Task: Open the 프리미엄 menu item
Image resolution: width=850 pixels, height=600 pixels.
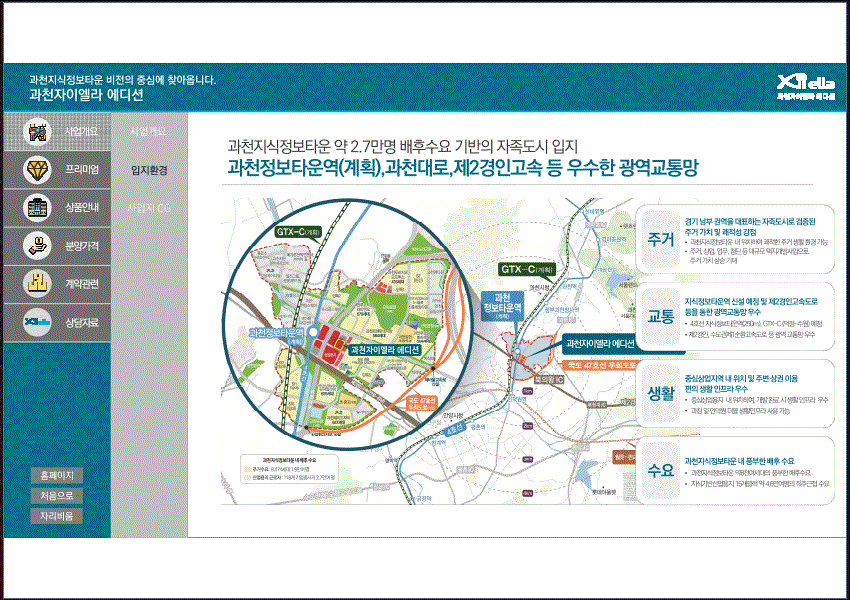Action: (57, 170)
